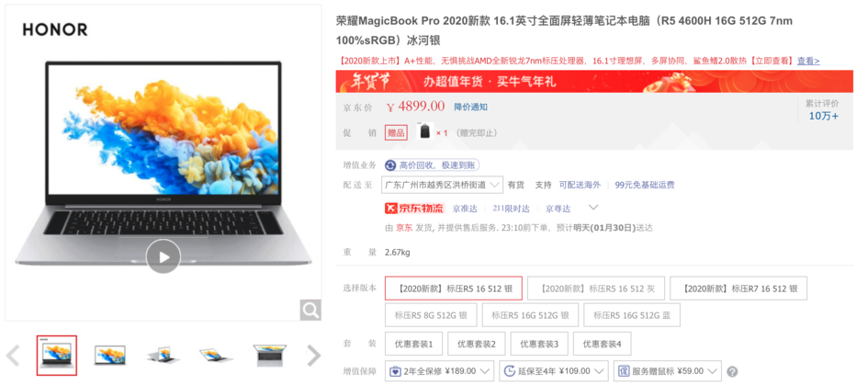868x385 pixels.
Task: Play the product video
Action: tap(163, 256)
